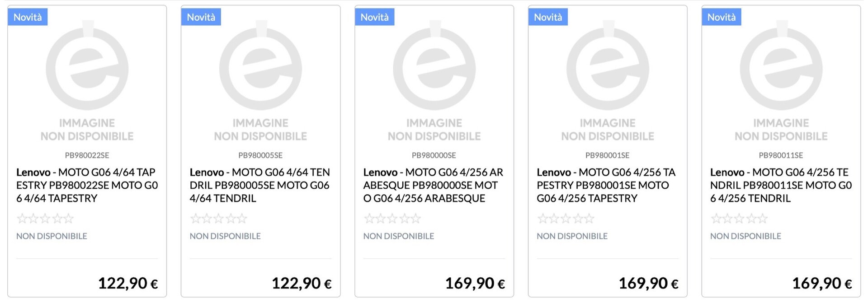Open Lenovo MOTO G06 4/256 ARABESQUE product title
Viewport: 868px width, 303px height.
[x=434, y=185]
